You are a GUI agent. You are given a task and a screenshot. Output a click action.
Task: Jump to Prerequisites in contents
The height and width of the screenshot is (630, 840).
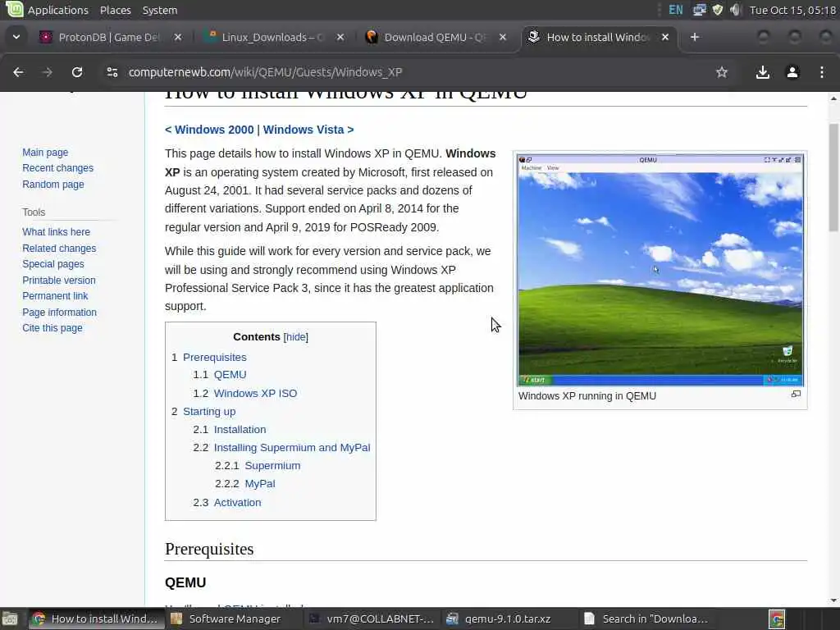[x=214, y=358]
